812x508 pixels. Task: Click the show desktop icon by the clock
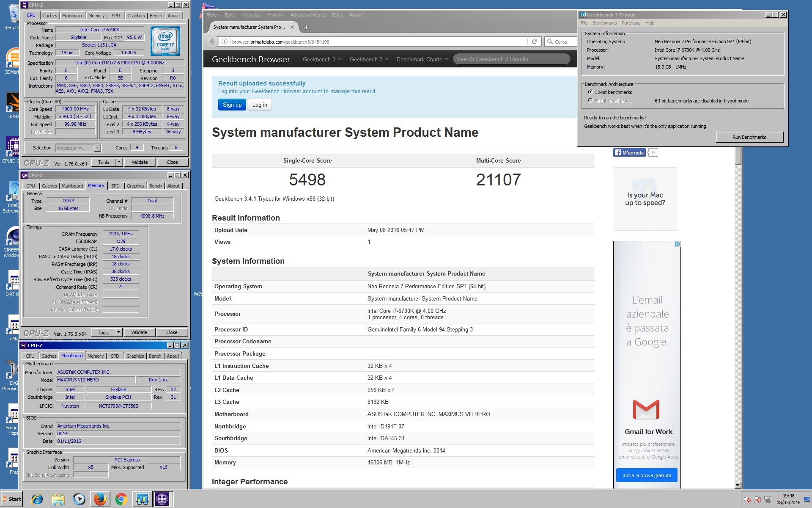pos(807,500)
